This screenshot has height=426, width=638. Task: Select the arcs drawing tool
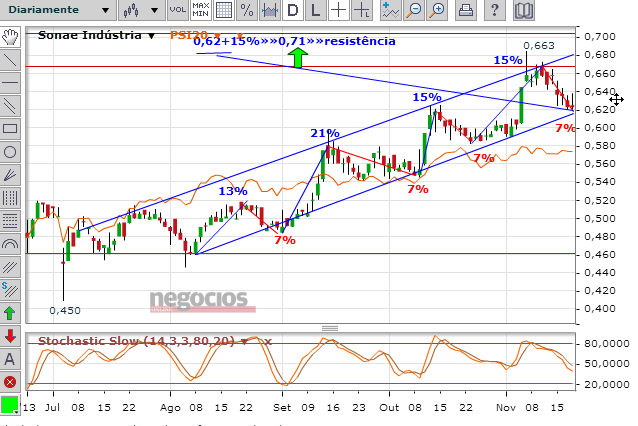pos(10,244)
